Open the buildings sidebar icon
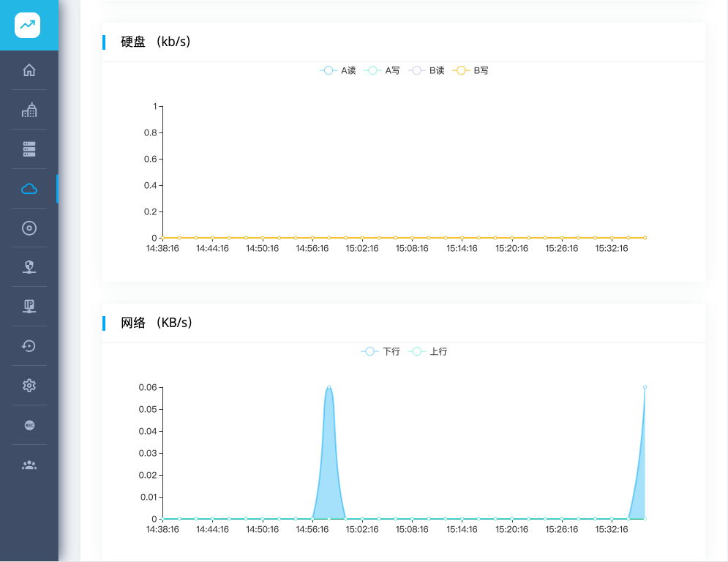 tap(29, 110)
